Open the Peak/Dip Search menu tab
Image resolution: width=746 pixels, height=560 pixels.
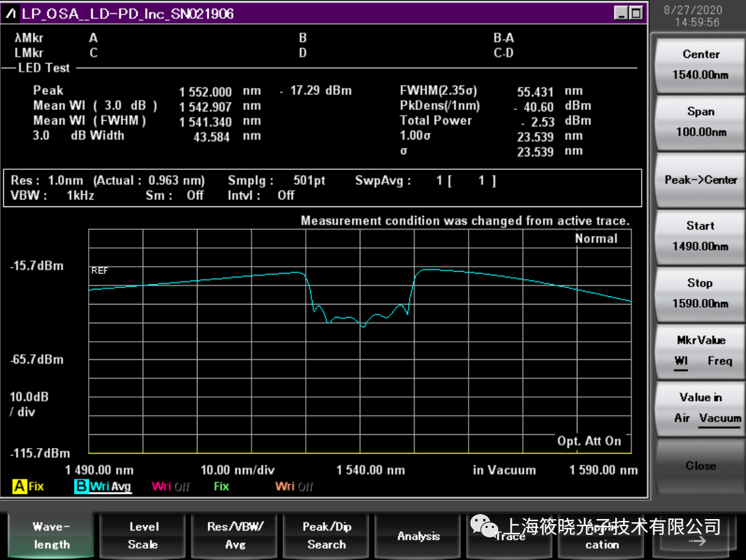click(326, 535)
